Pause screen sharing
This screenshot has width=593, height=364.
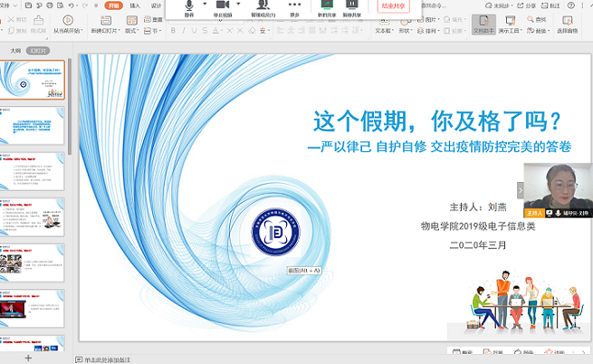351,8
